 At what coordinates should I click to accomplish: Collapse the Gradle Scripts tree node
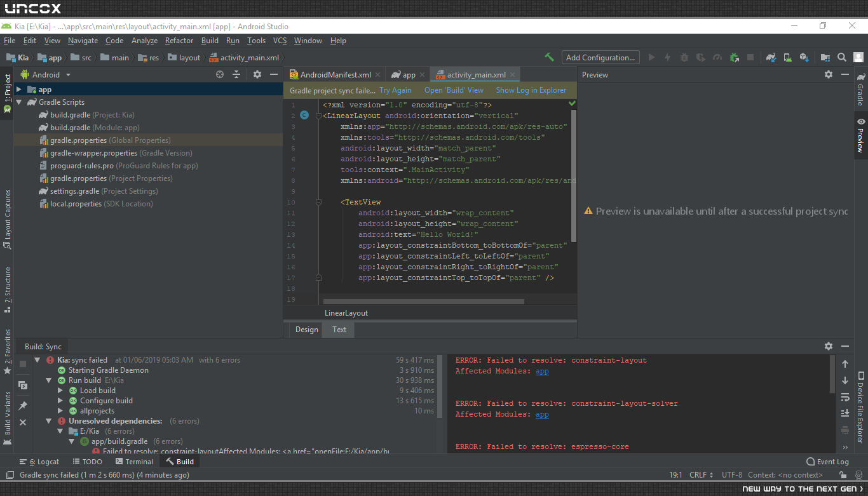pyautogui.click(x=19, y=102)
